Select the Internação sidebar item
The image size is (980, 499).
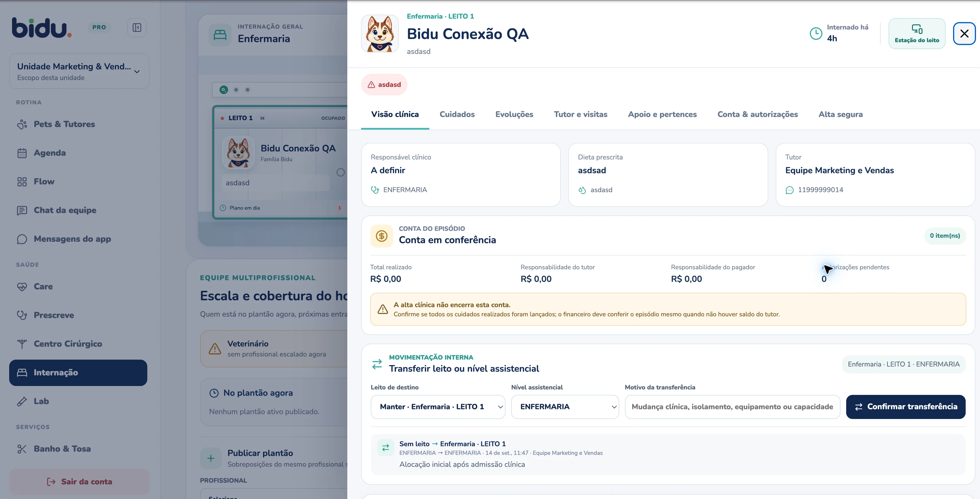[78, 373]
